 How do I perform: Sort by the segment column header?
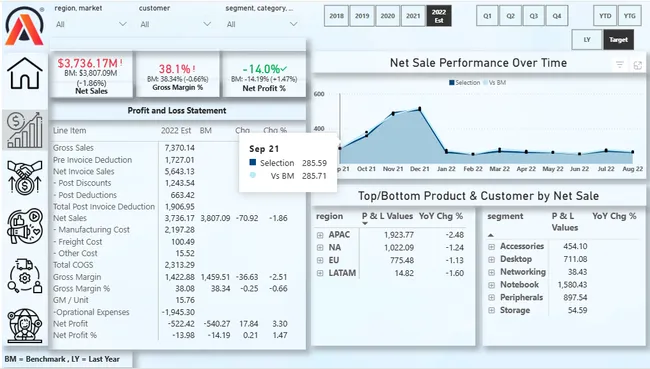[505, 216]
